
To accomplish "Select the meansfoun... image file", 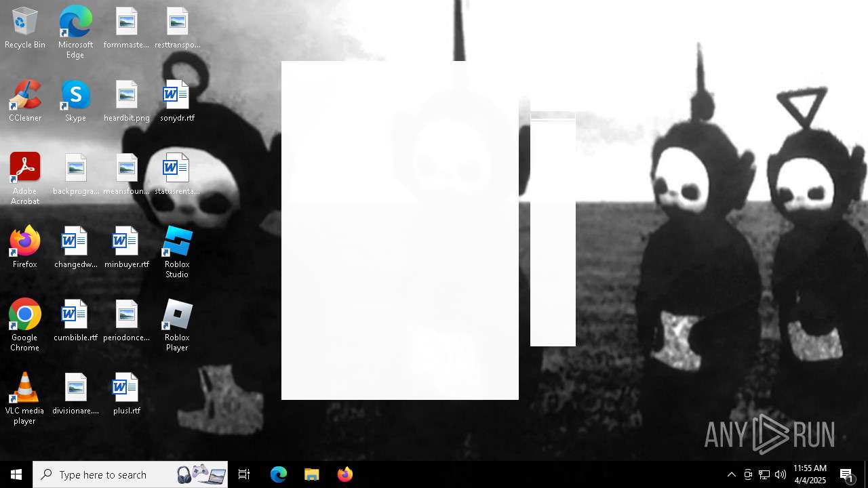I will click(x=126, y=175).
